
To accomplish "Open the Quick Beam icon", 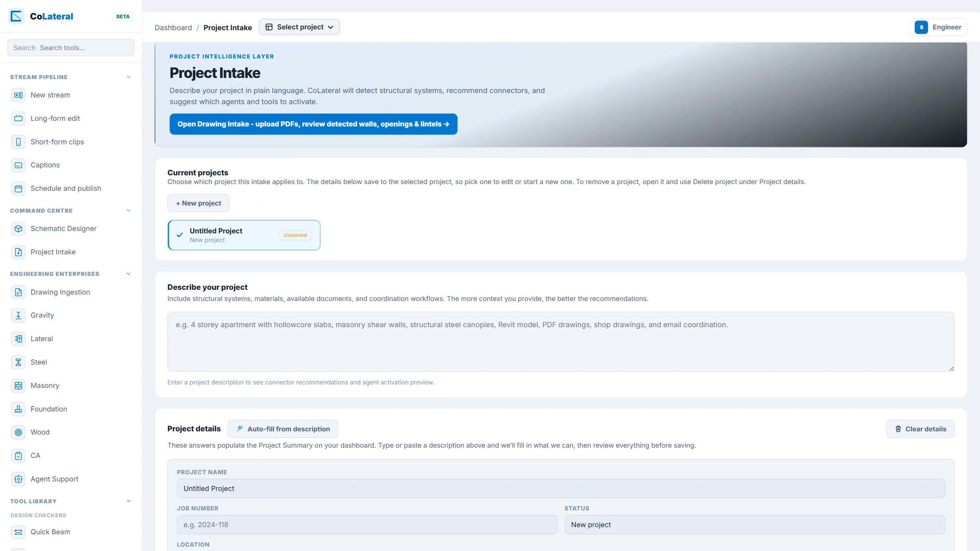I will (x=18, y=532).
